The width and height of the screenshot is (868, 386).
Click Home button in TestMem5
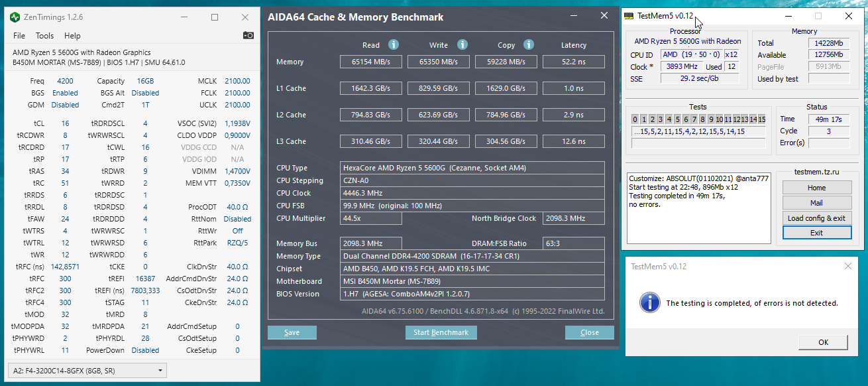point(816,188)
